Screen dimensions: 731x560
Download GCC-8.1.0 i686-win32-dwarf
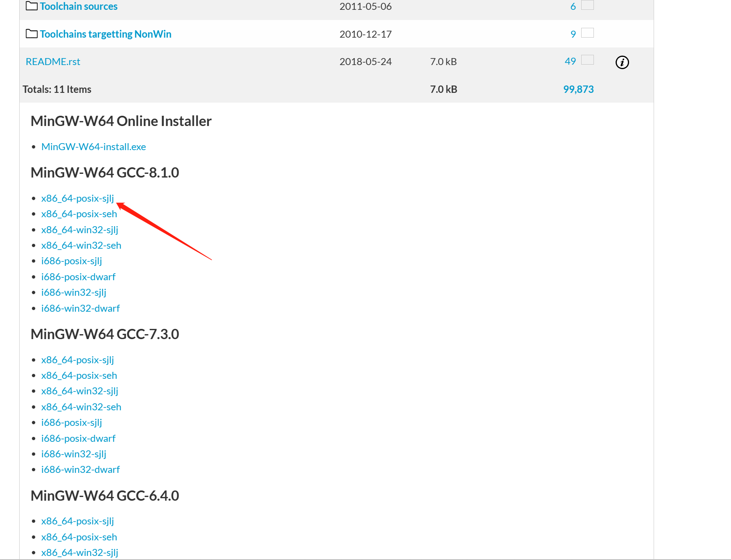80,308
